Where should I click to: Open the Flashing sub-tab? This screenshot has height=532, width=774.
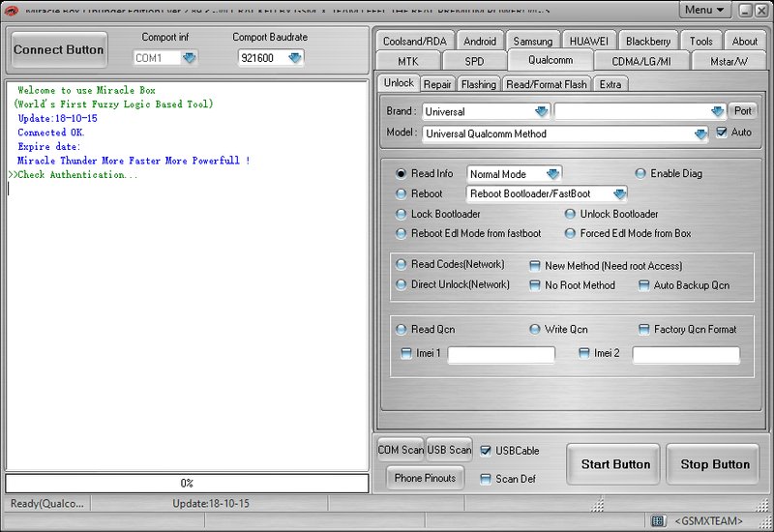pos(478,84)
